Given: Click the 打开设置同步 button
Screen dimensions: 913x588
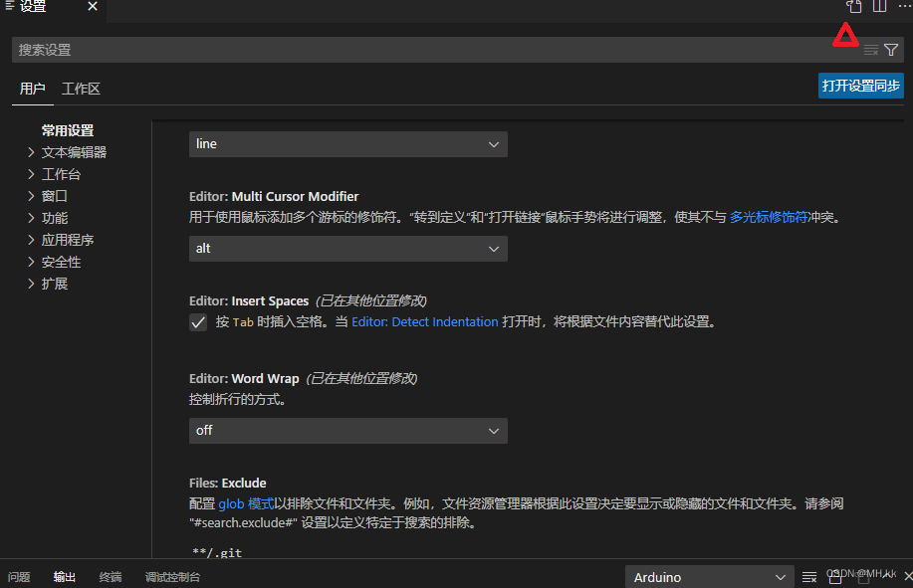Looking at the screenshot, I should [859, 86].
